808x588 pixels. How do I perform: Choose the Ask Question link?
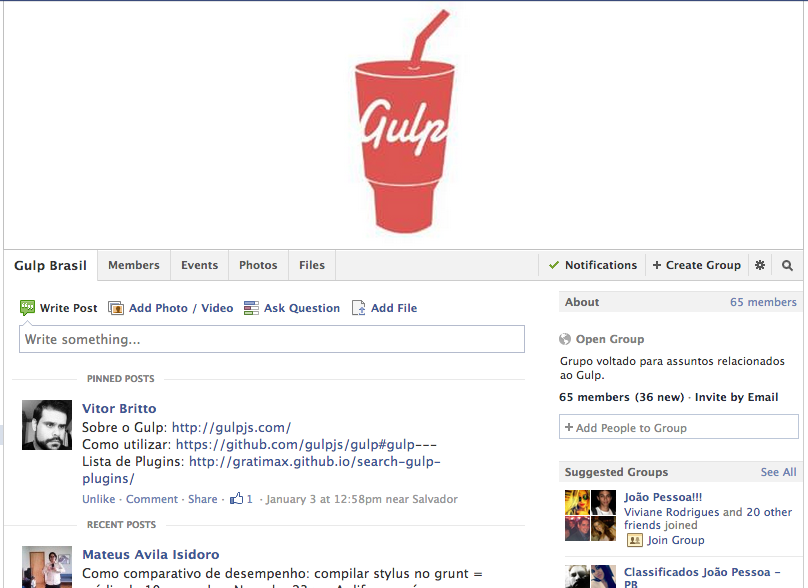point(302,308)
